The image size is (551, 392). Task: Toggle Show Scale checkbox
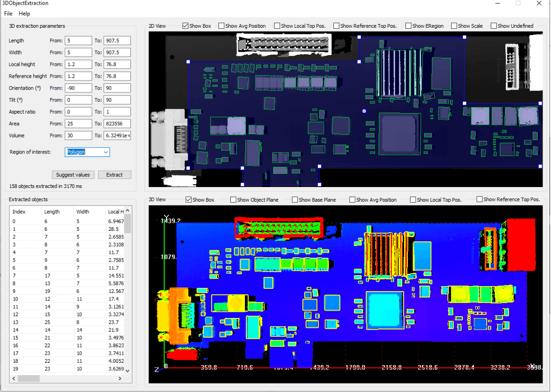[x=454, y=26]
